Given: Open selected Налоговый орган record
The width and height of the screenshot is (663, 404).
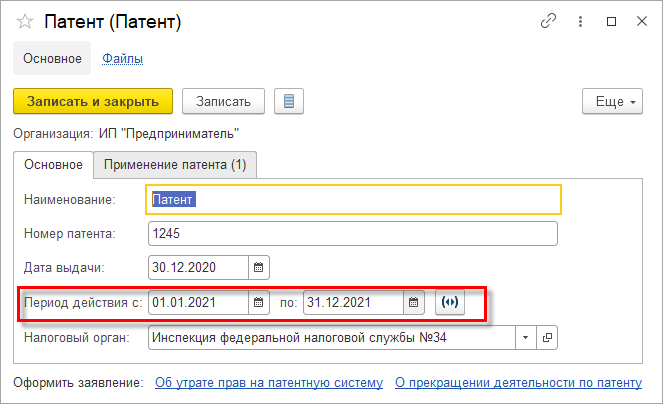Looking at the screenshot, I should (x=547, y=338).
